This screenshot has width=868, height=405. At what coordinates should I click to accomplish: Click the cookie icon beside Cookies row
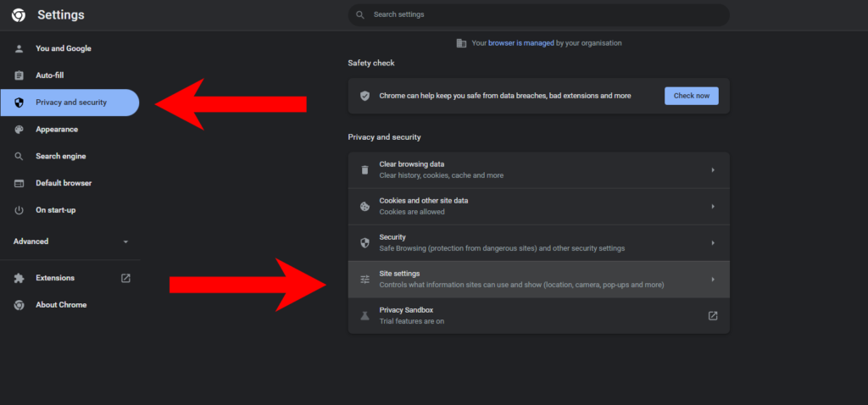(364, 206)
